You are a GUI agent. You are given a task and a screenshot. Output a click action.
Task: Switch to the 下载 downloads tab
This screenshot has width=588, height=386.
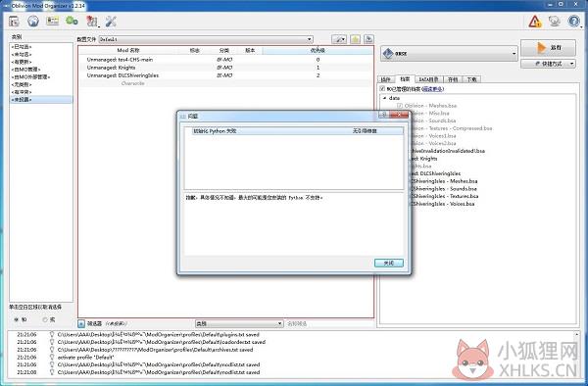click(471, 79)
